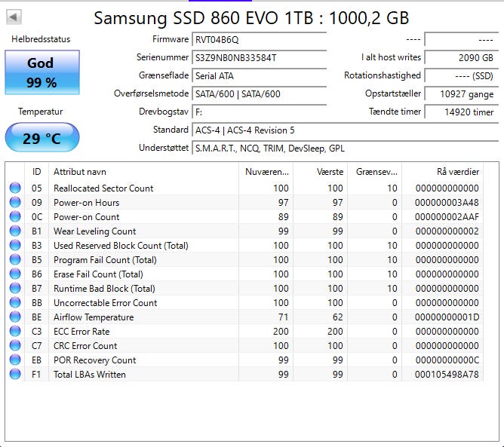Select the worst value 62 in Airflow Temperature
The height and width of the screenshot is (447, 504).
point(337,317)
